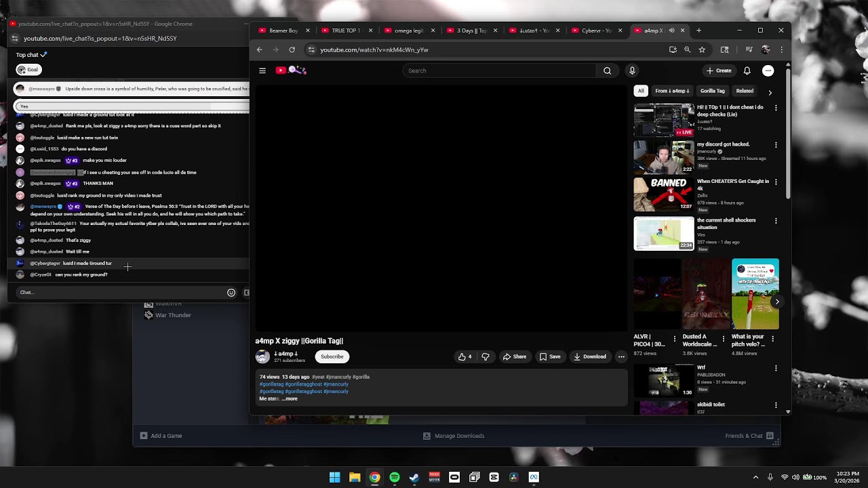Show next Shorts with the arrow
This screenshot has width=868, height=488.
(777, 302)
